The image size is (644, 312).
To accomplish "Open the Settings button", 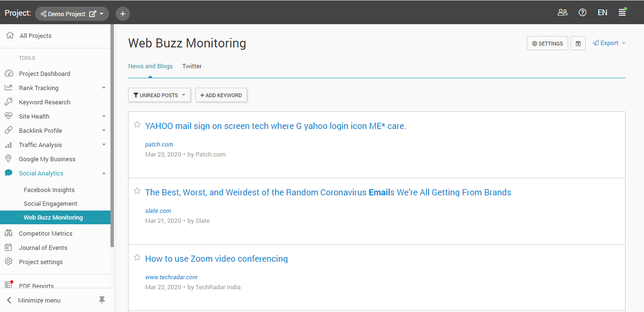I will coord(547,43).
